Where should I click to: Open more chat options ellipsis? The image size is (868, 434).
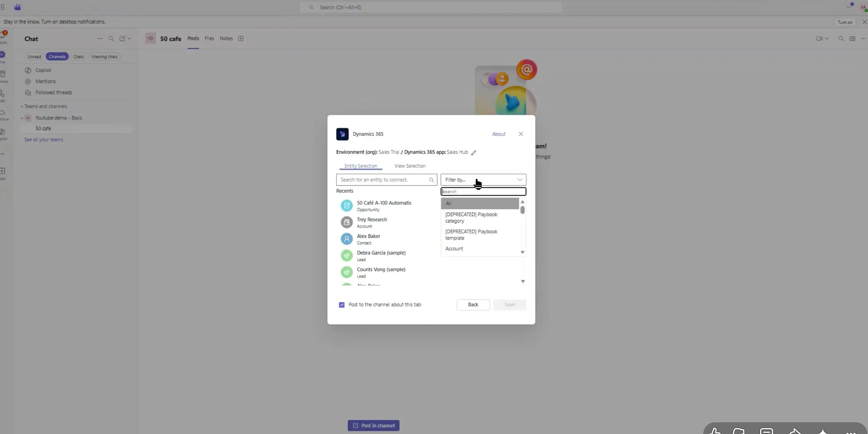[100, 38]
